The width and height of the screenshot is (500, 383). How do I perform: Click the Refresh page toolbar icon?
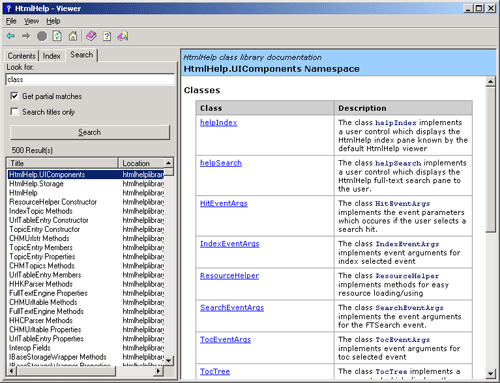point(57,36)
